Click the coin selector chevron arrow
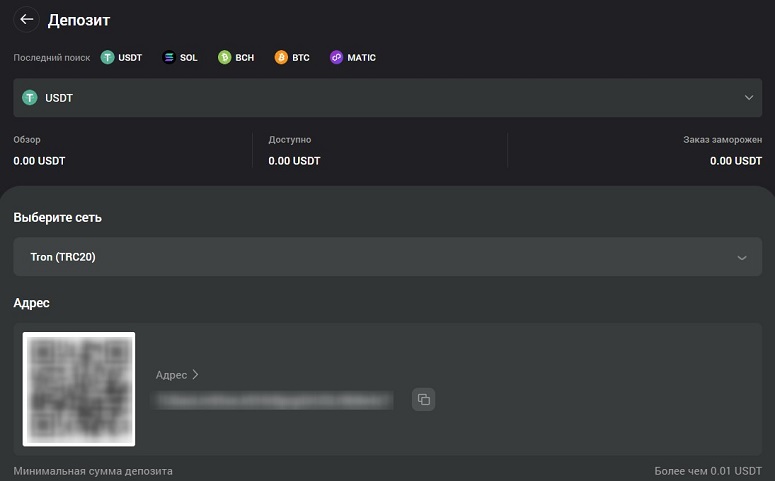This screenshot has width=775, height=481. pos(749,97)
